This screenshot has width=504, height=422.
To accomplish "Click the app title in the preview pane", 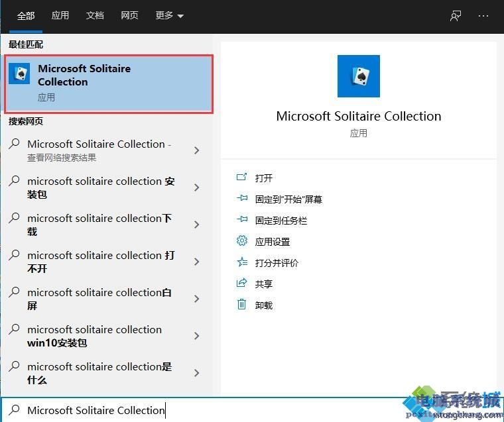I will (358, 116).
